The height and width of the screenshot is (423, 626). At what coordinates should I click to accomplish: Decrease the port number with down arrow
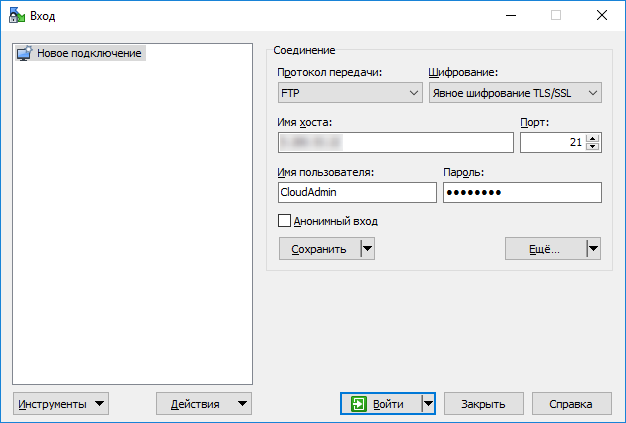click(x=593, y=147)
